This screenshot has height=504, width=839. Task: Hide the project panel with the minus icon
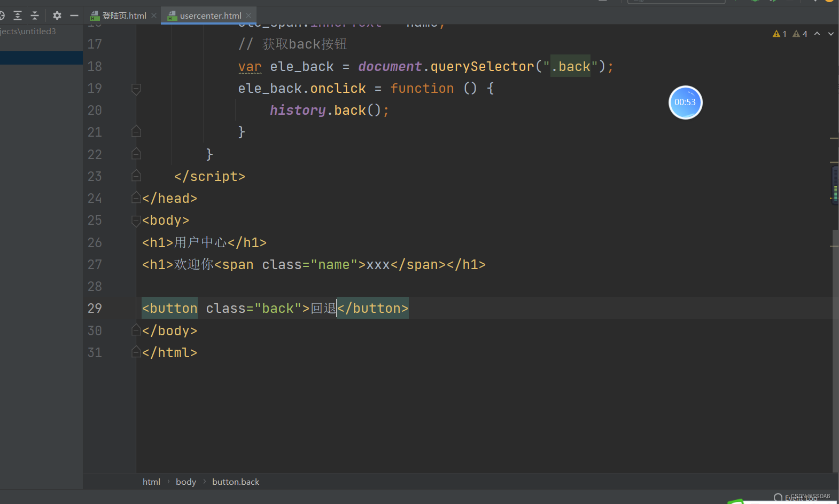74,15
